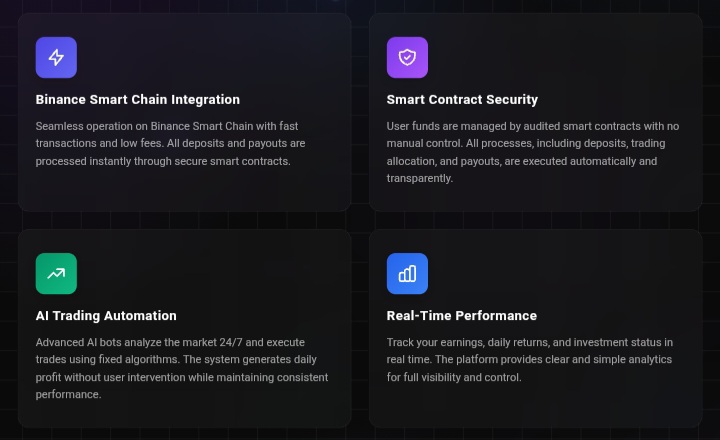This screenshot has height=440, width=720.
Task: Select the Binance Smart Chain Integration heading
Action: [138, 100]
